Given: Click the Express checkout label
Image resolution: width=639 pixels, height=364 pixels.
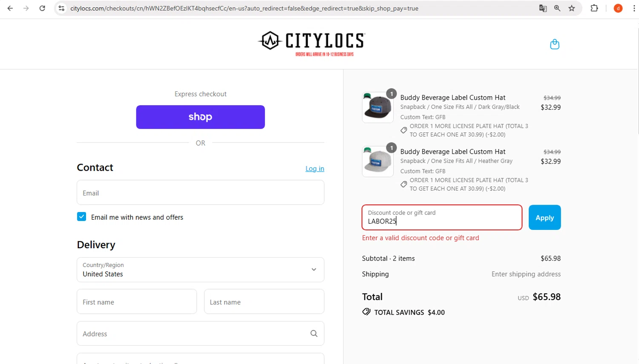Looking at the screenshot, I should (200, 94).
